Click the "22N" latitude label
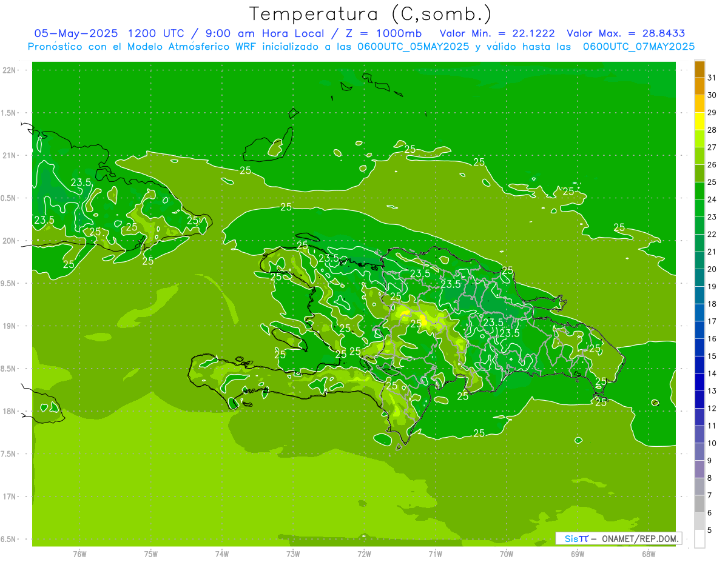The image size is (728, 562). click(9, 70)
